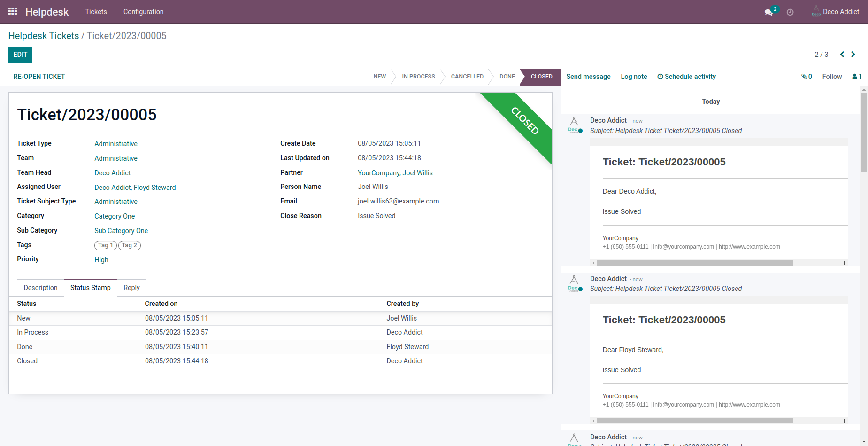Viewport: 868px width, 446px height.
Task: Switch to the Description tab
Action: pos(40,288)
